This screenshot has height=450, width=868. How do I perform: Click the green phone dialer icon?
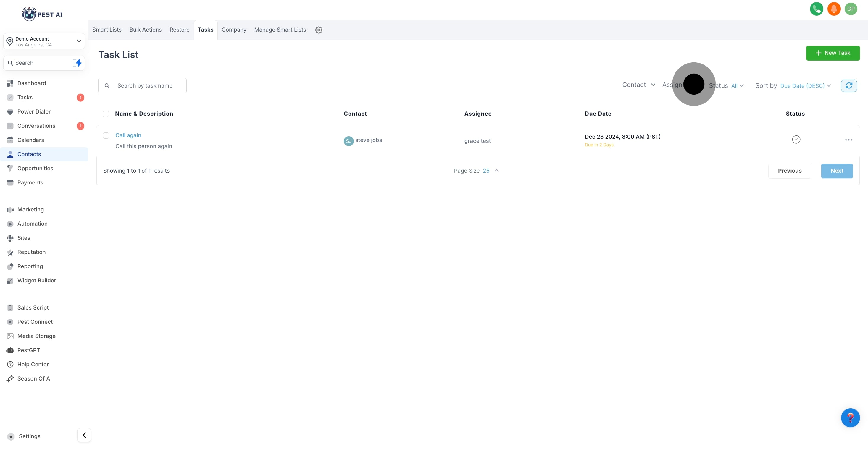816,9
